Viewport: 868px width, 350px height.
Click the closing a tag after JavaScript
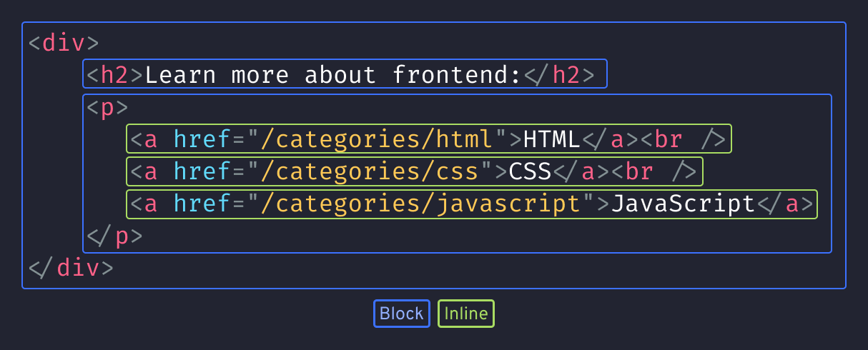[x=785, y=204]
